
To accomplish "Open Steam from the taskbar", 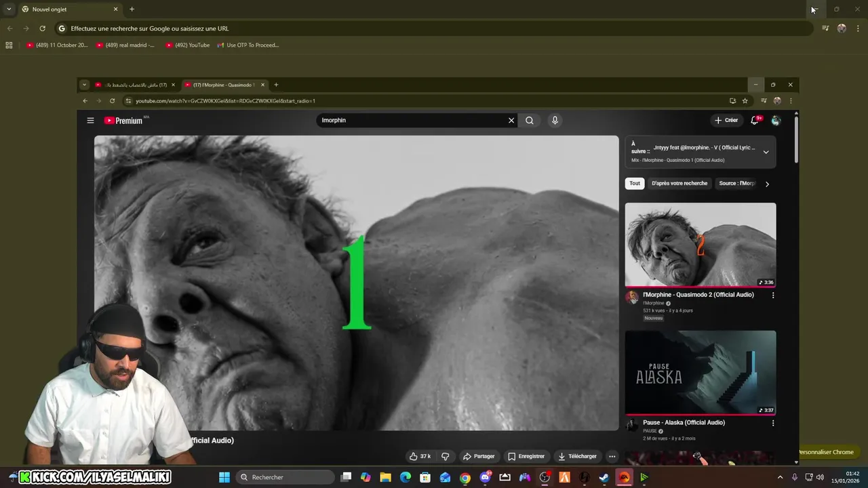I will 604,477.
